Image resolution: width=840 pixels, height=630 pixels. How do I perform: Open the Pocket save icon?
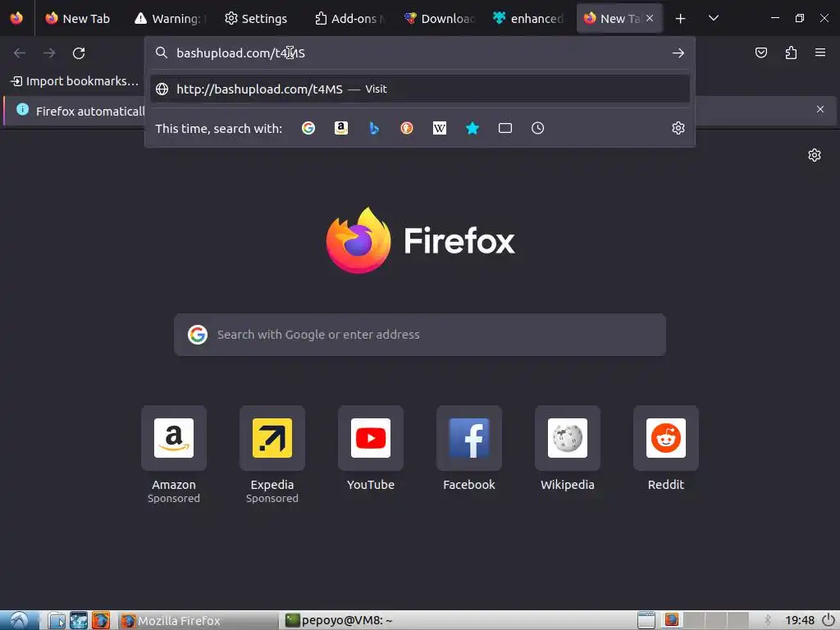coord(761,52)
